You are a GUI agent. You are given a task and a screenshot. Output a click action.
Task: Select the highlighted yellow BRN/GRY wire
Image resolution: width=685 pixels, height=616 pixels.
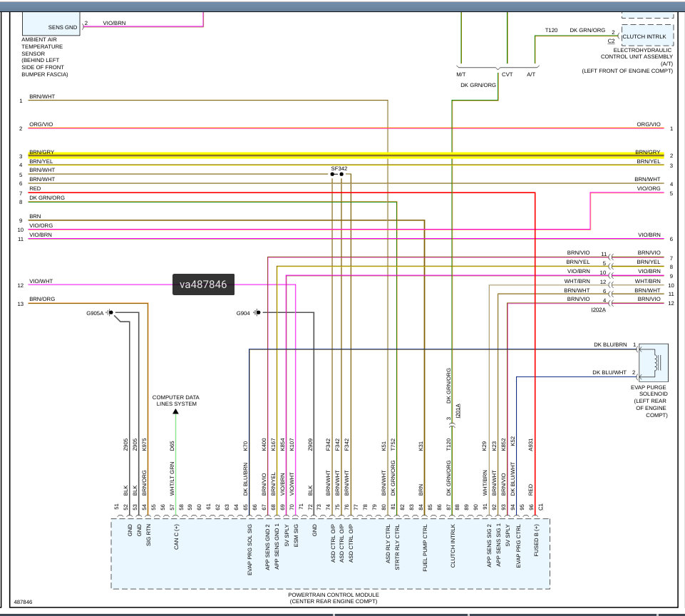coord(346,154)
